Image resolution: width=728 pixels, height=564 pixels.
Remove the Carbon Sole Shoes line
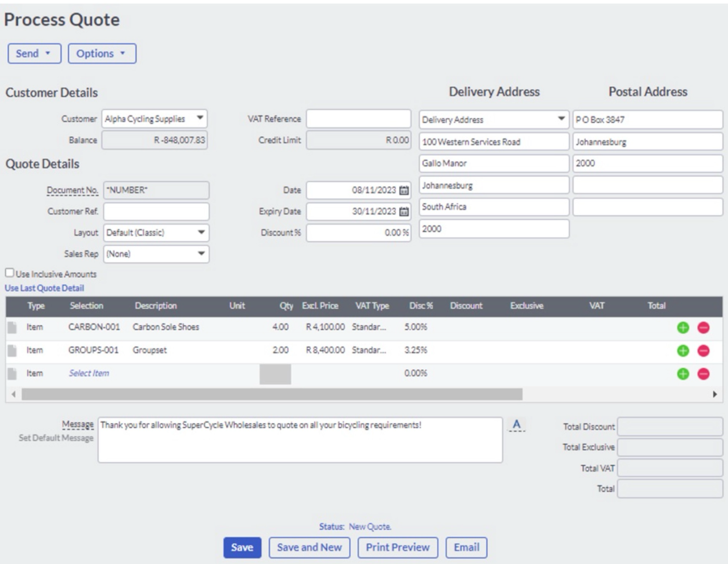coord(703,327)
